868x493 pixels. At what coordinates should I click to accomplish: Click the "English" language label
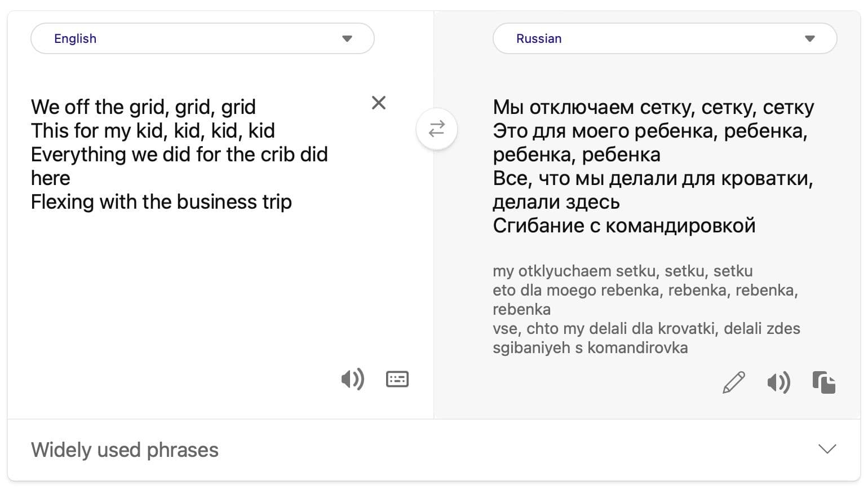[x=75, y=38]
